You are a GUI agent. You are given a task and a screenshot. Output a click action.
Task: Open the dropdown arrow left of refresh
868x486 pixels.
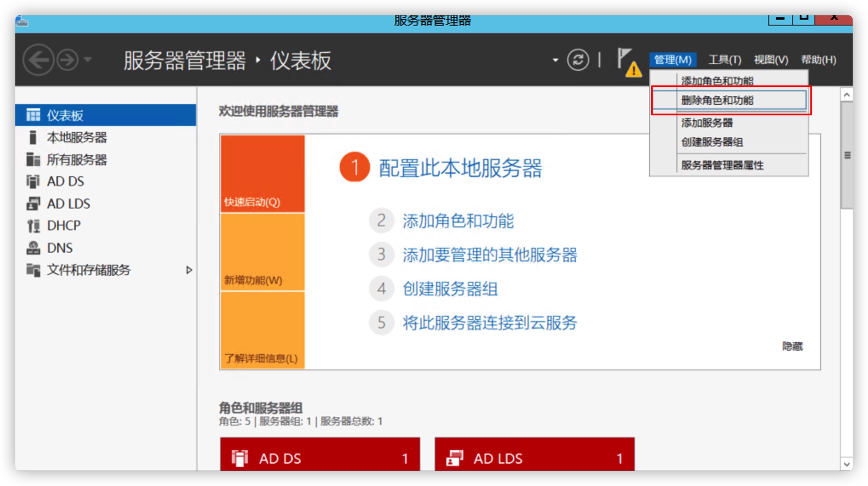point(555,60)
